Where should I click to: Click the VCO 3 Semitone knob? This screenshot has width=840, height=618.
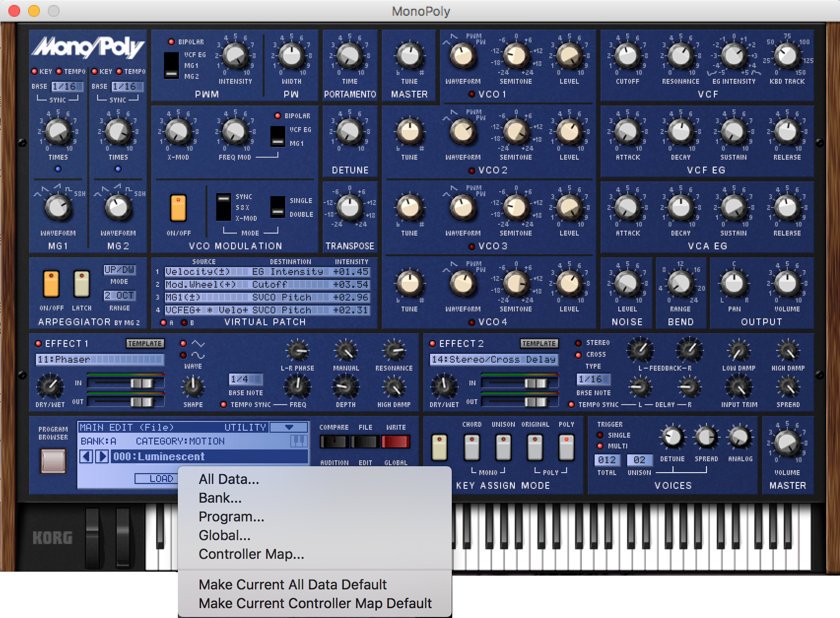(x=516, y=208)
